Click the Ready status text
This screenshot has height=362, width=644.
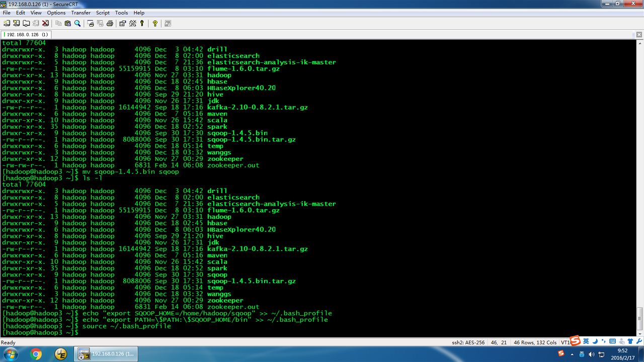click(8, 342)
